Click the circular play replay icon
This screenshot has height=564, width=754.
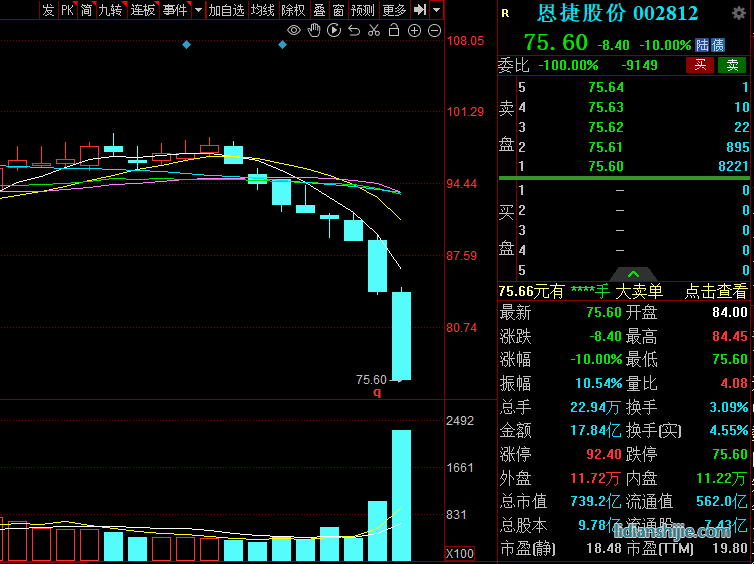point(334,31)
